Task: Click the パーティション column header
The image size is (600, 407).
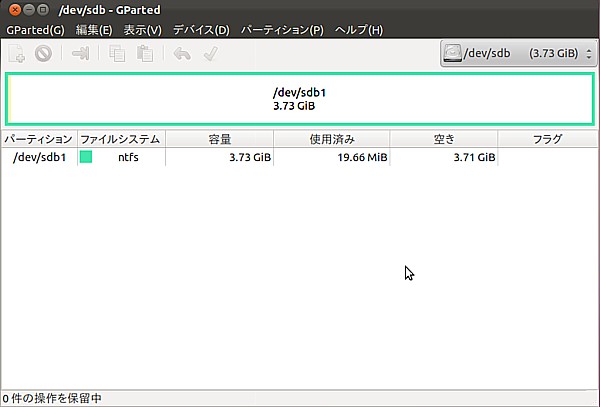Action: tap(39, 139)
